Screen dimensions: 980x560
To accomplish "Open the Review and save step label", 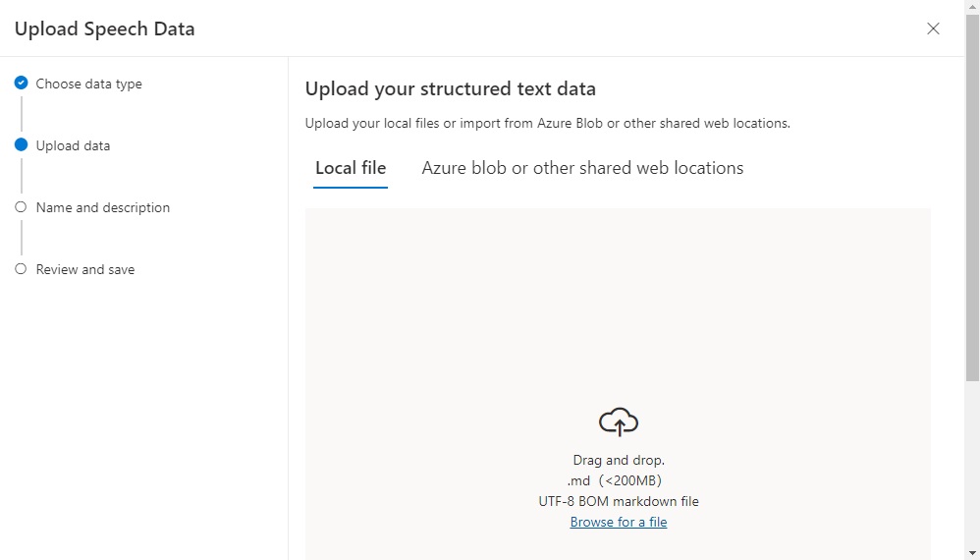I will (85, 269).
